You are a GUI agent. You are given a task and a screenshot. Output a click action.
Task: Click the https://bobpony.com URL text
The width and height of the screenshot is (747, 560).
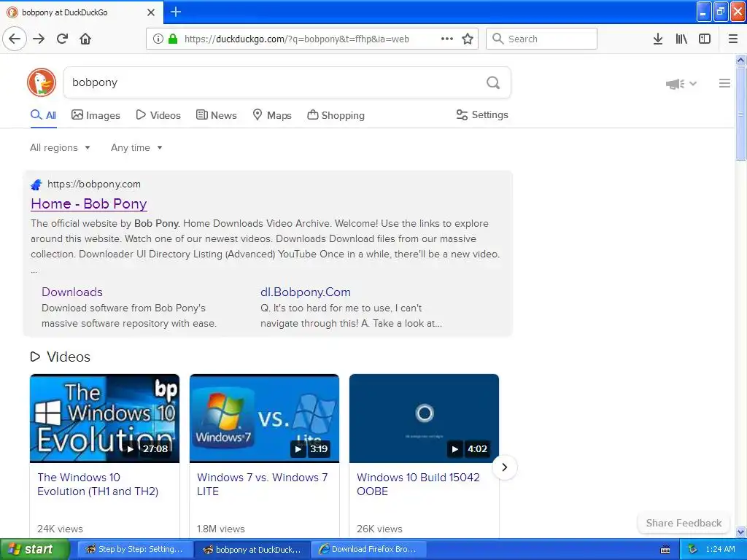click(x=94, y=184)
